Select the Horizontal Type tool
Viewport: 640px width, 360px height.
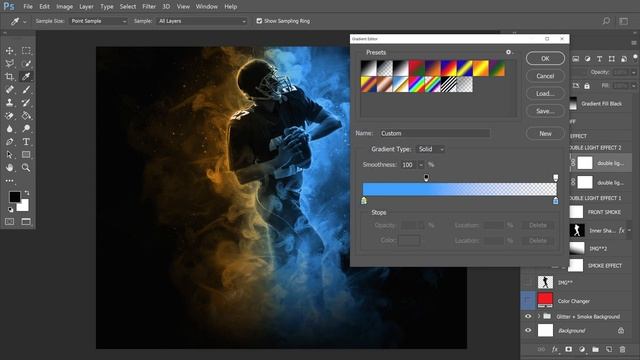tap(26, 142)
